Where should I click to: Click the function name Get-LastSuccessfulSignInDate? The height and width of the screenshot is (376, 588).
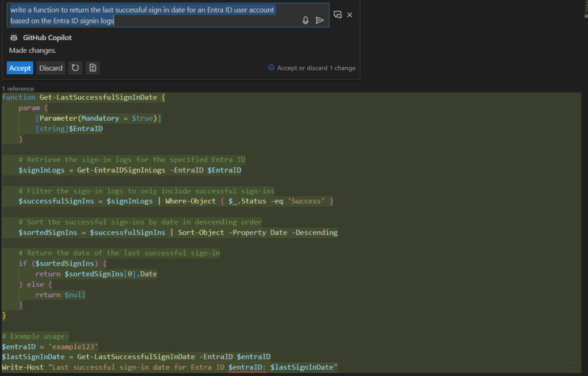(98, 97)
